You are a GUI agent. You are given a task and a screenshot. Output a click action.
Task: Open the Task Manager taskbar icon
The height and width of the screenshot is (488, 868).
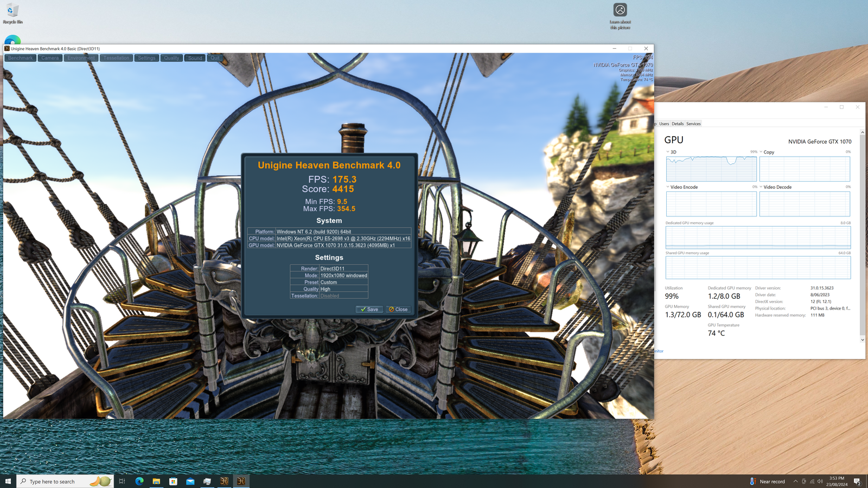(207, 481)
